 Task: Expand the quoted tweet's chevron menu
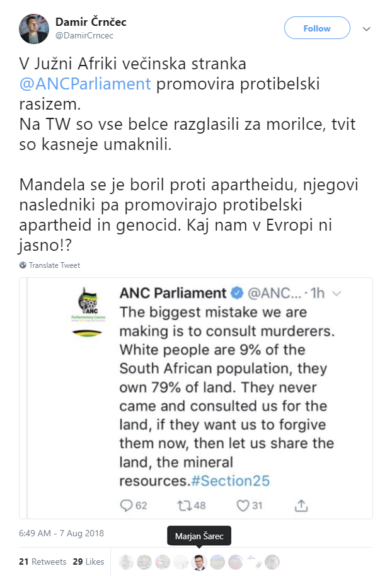coord(337,294)
